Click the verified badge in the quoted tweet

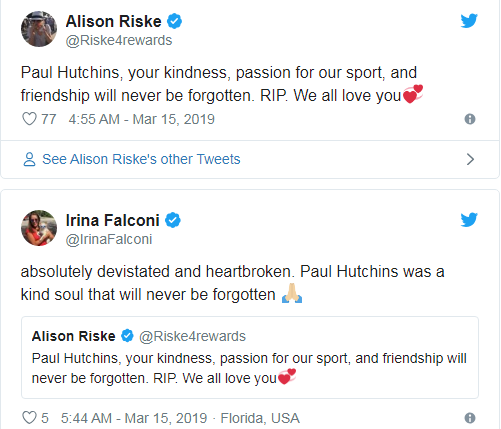(127, 336)
